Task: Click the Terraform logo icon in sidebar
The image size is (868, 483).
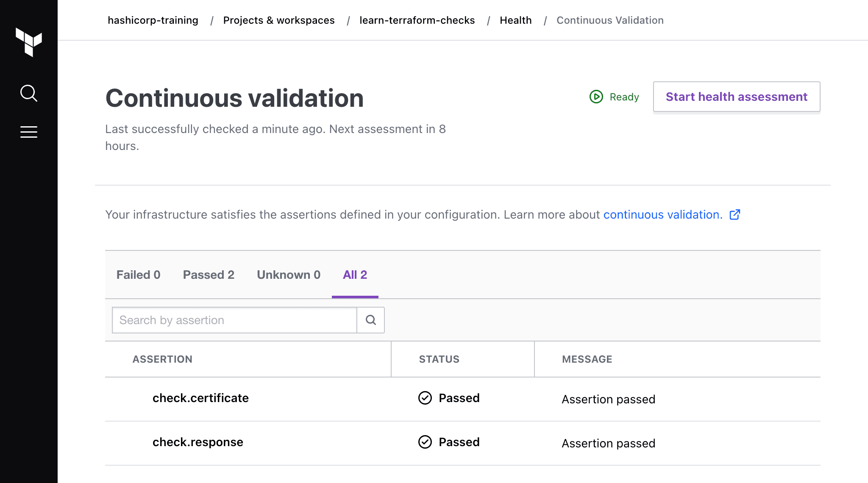Action: (28, 42)
